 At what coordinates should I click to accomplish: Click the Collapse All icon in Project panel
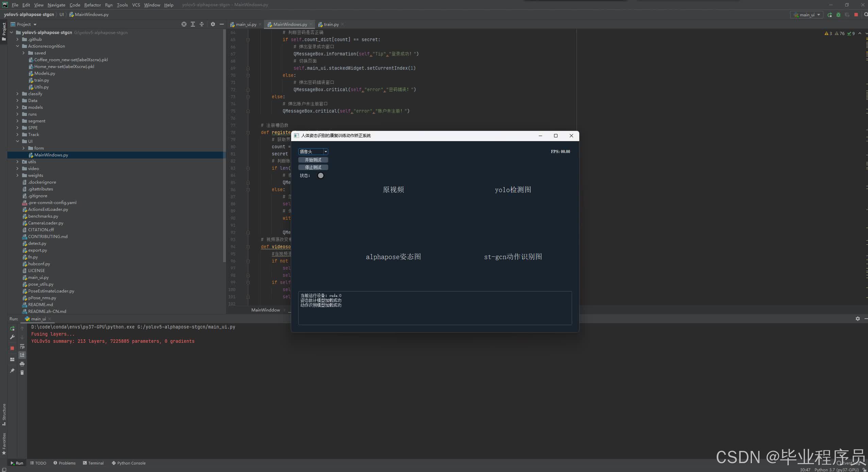202,24
